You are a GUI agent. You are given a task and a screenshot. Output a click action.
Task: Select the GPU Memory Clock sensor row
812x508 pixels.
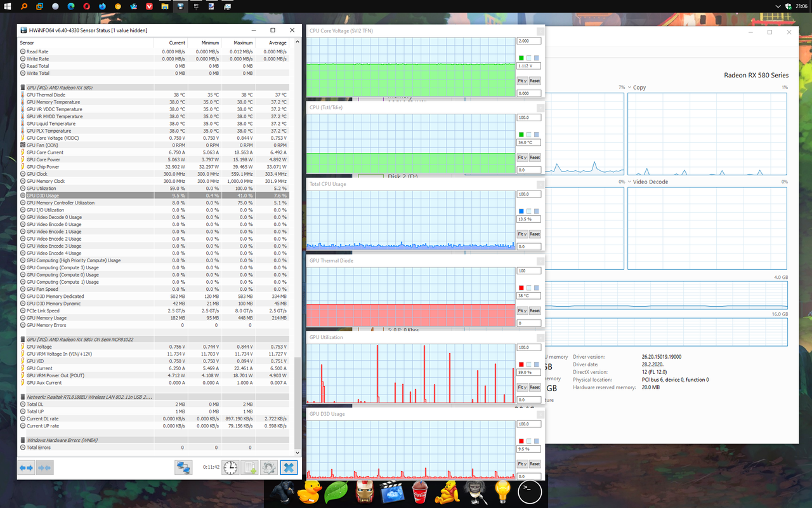tap(154, 181)
